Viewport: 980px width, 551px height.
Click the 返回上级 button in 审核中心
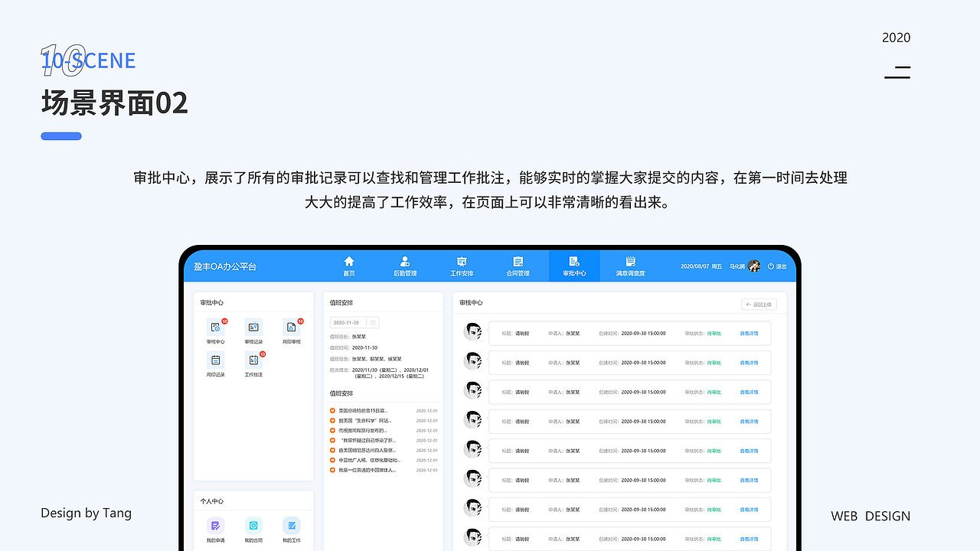[759, 304]
